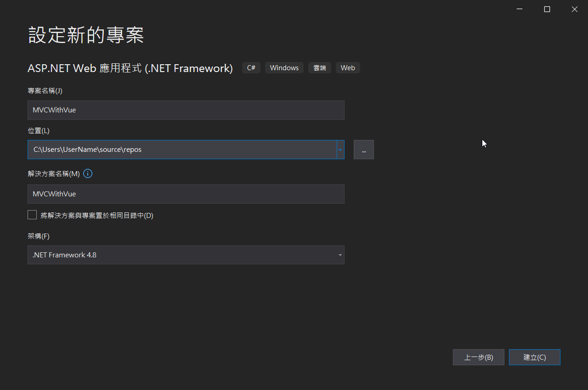The height and width of the screenshot is (390, 588).
Task: Enable 將解決方案與專案置於相同目錄中 checkbox
Action: point(32,215)
